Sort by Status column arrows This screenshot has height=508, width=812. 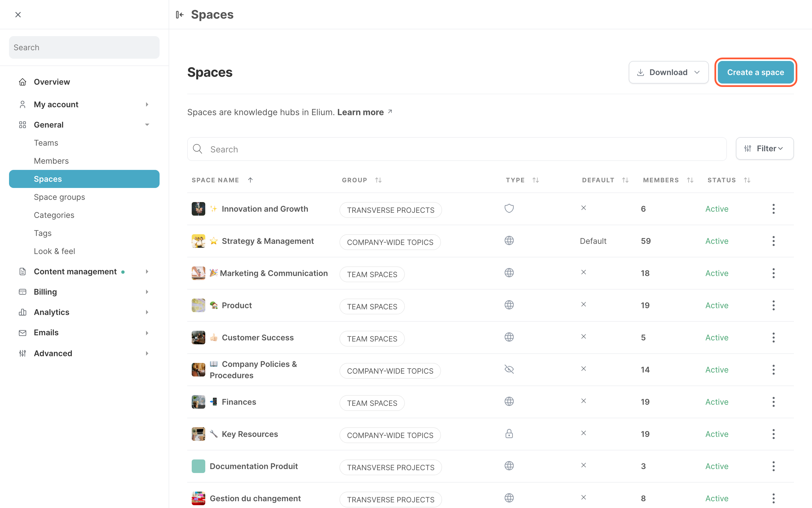[x=747, y=180]
